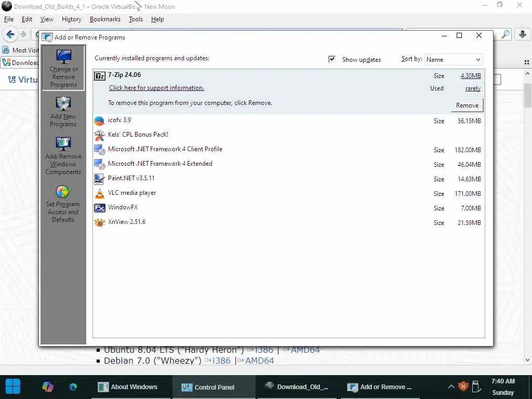Click the WindowFX program icon
Viewport: 532px width, 399px height.
point(99,208)
